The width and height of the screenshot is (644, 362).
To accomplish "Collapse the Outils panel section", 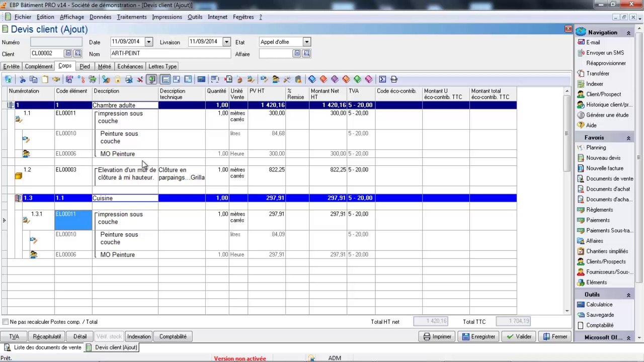I will 628,295.
